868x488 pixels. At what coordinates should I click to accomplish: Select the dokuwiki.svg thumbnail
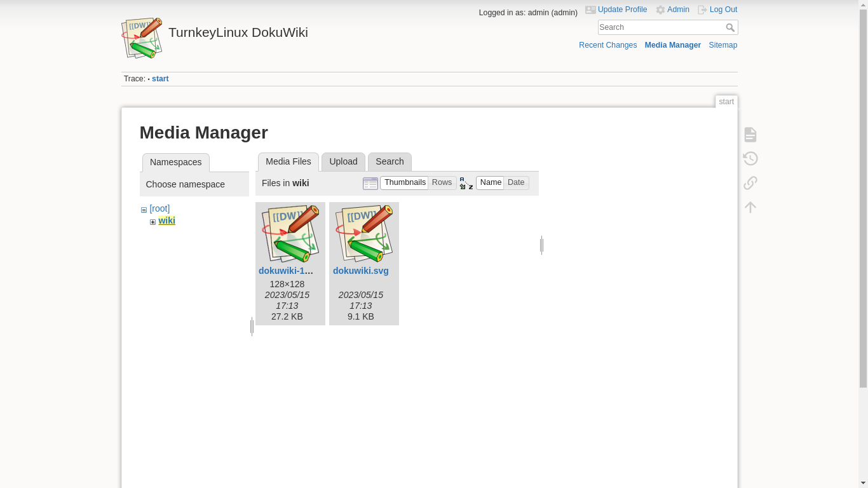point(364,234)
